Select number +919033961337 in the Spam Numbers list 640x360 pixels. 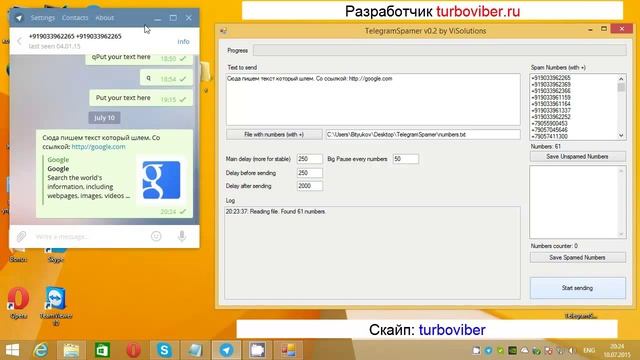click(551, 111)
